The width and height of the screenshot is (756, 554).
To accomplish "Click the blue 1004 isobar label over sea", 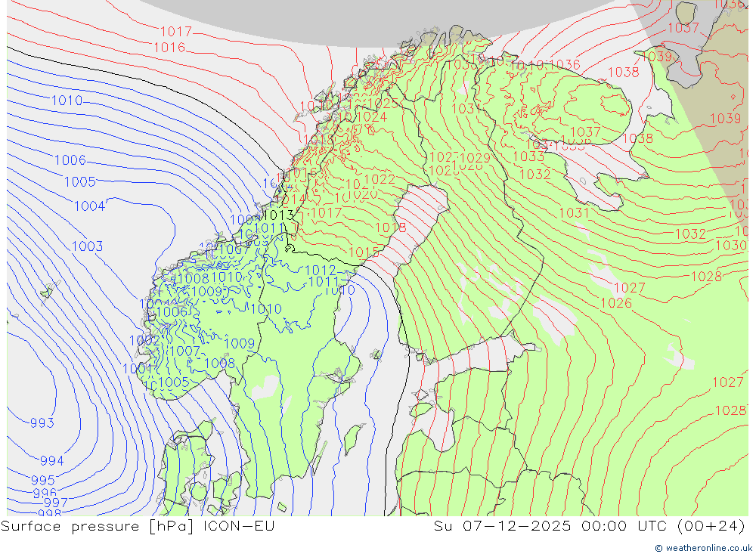I will coord(90,206).
